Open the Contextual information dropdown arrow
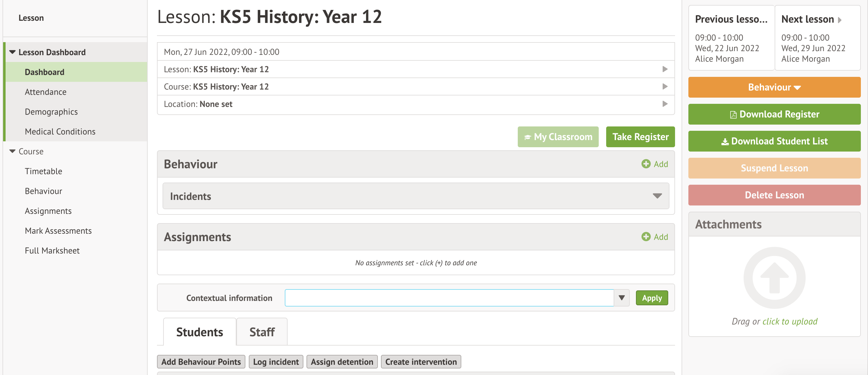The height and width of the screenshot is (375, 868). coord(621,298)
